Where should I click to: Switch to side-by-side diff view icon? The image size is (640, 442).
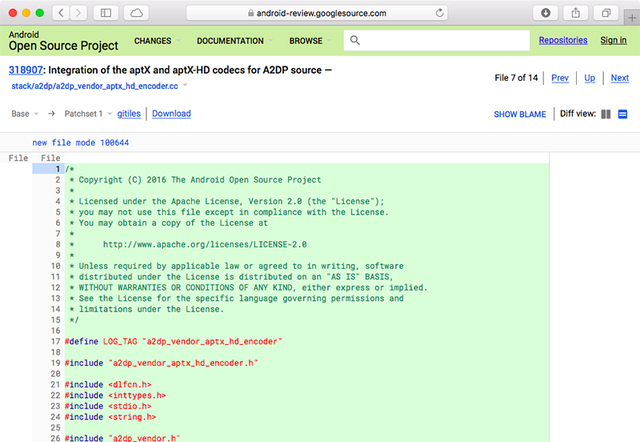pyautogui.click(x=606, y=114)
